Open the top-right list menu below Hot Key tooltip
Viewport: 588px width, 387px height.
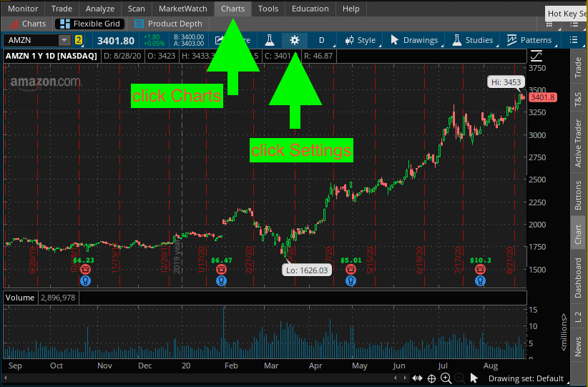point(574,24)
